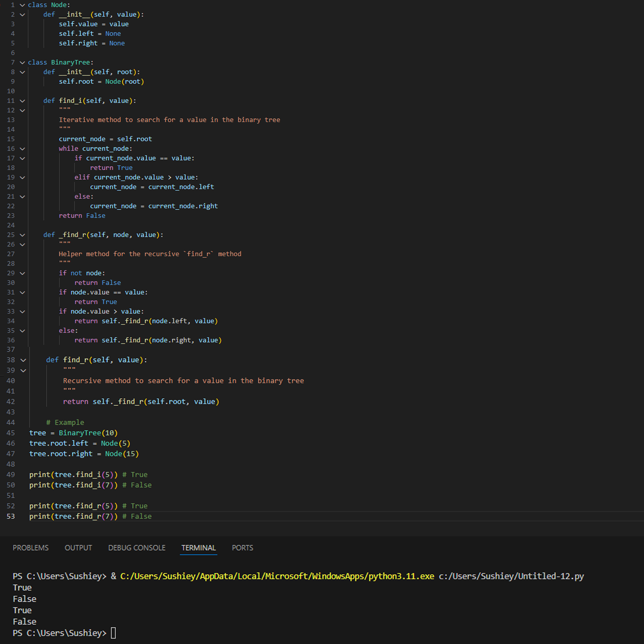Select the TERMINAL tab

point(199,548)
